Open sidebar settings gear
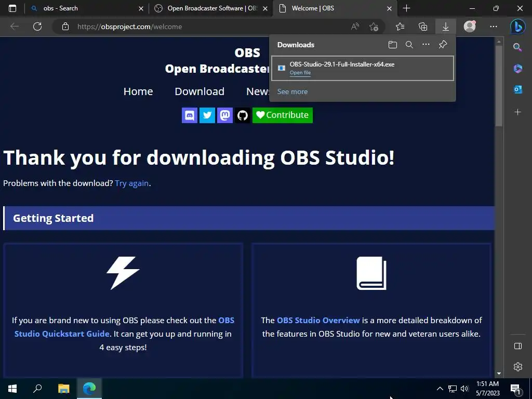 coord(517,367)
